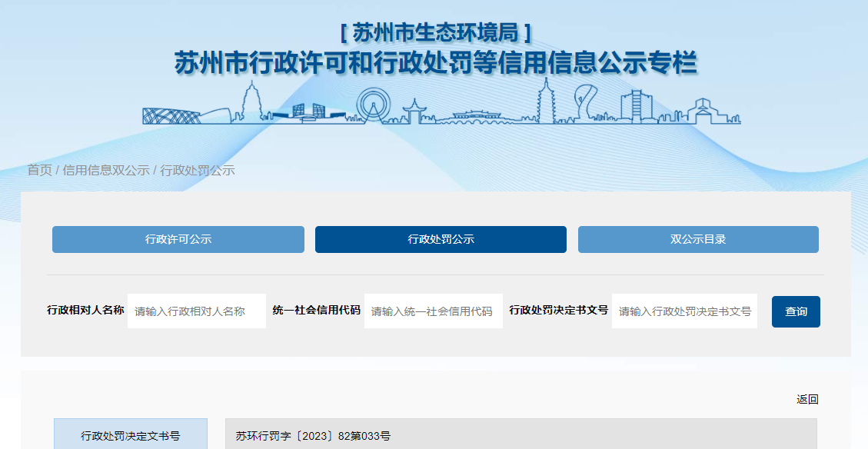Click the bold 行政处罚决定书文号 field label
The image size is (868, 449).
(x=558, y=311)
